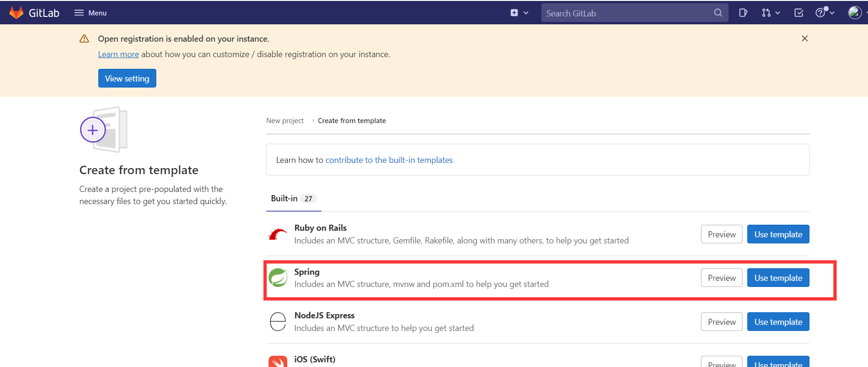Click the Spring template title
This screenshot has width=868, height=367.
[x=307, y=272]
